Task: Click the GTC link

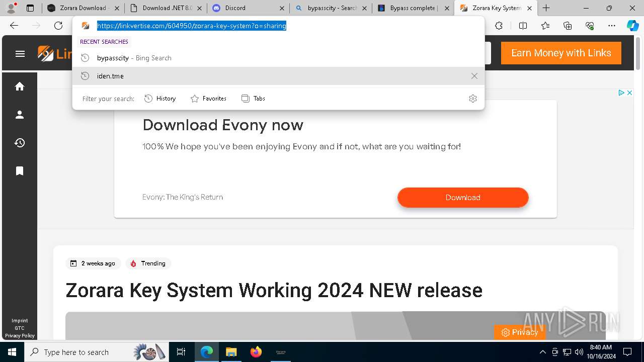Action: [20, 328]
